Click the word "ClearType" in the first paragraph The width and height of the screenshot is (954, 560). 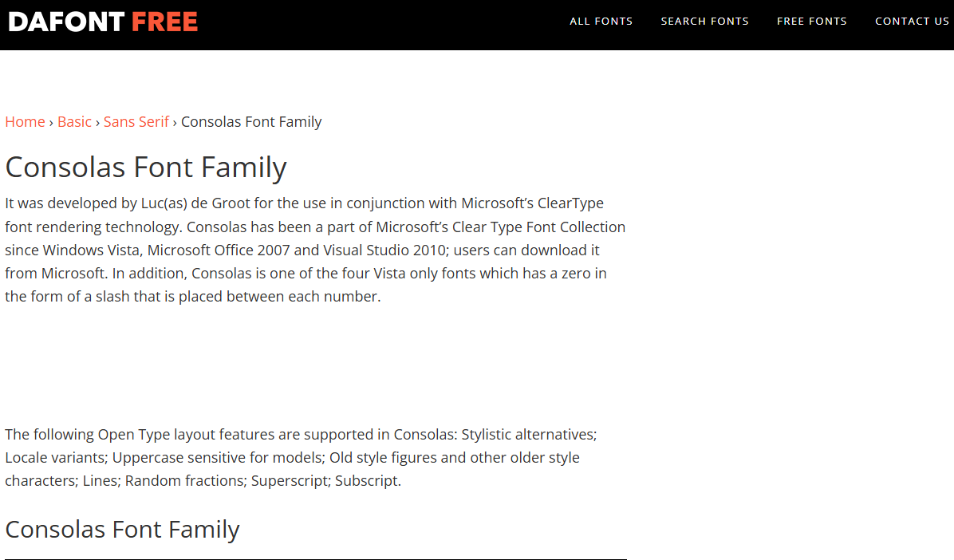coord(570,203)
